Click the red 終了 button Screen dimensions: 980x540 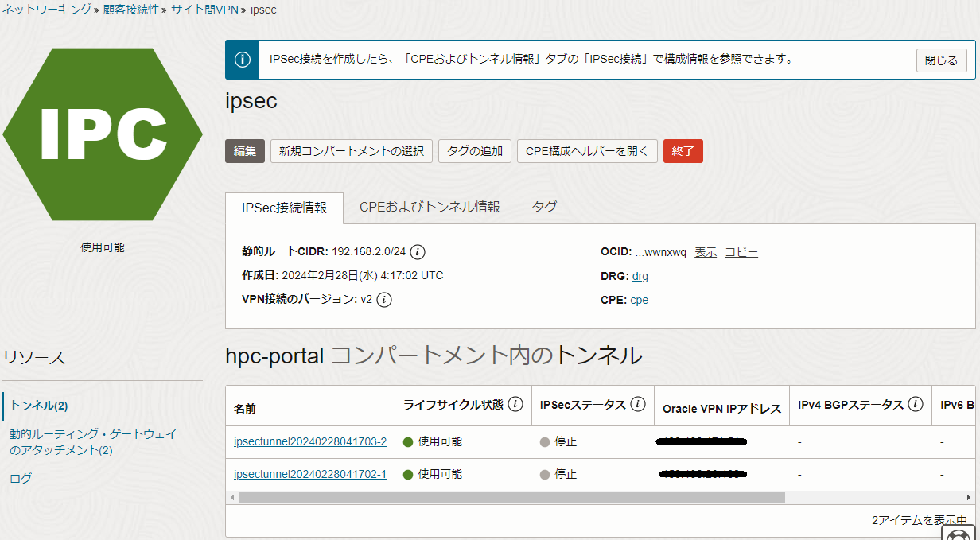click(x=682, y=151)
